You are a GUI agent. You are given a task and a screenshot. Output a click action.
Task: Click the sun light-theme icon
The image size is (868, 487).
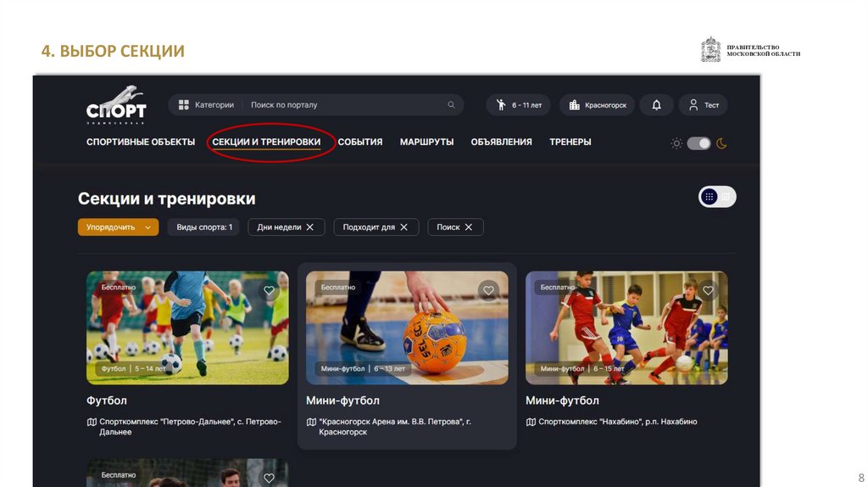(676, 143)
